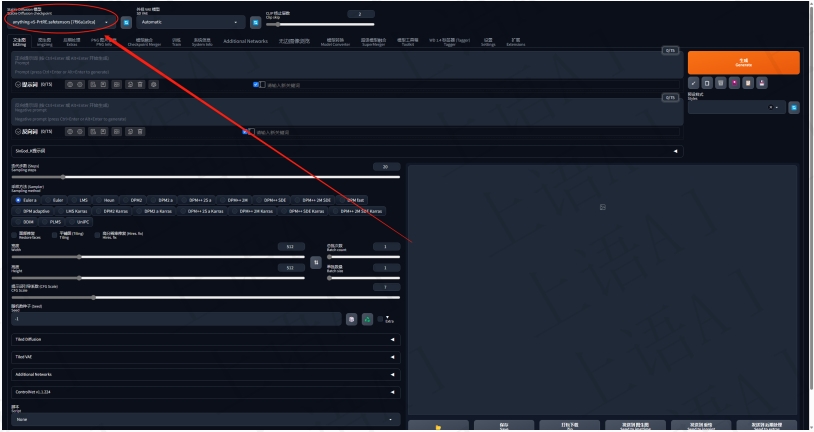Click the SD VAE refresh icon
The image size is (814, 432).
pos(255,21)
